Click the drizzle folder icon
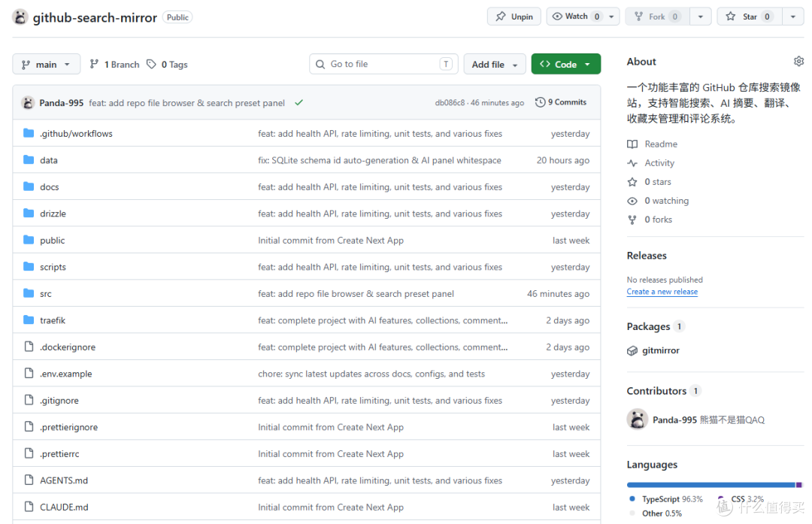The image size is (812, 524). 29,214
